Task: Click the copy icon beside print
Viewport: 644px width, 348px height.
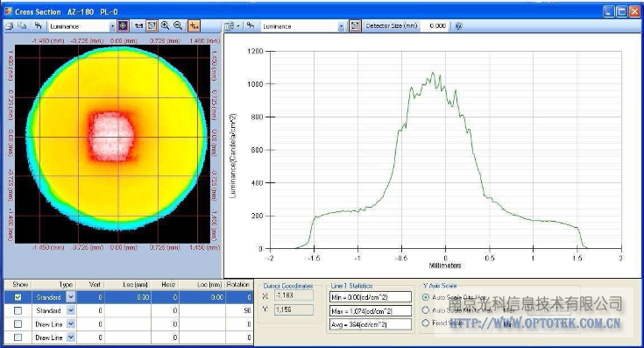Action: [22, 26]
